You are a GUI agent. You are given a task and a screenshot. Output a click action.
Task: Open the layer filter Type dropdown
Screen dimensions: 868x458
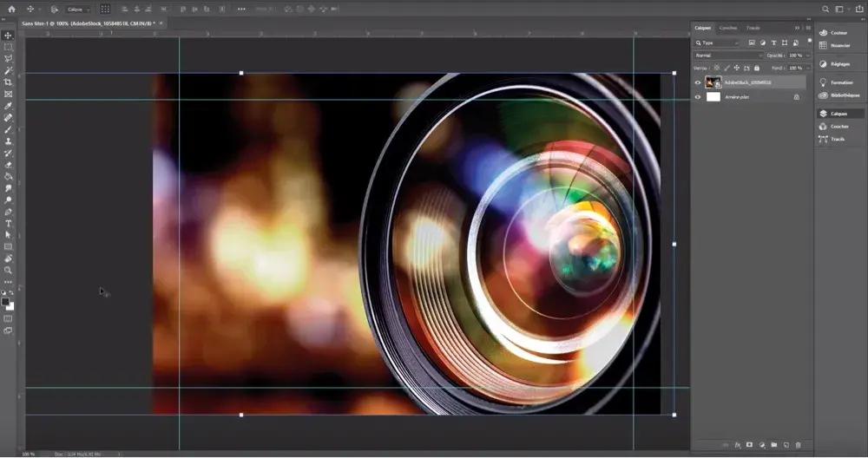717,43
